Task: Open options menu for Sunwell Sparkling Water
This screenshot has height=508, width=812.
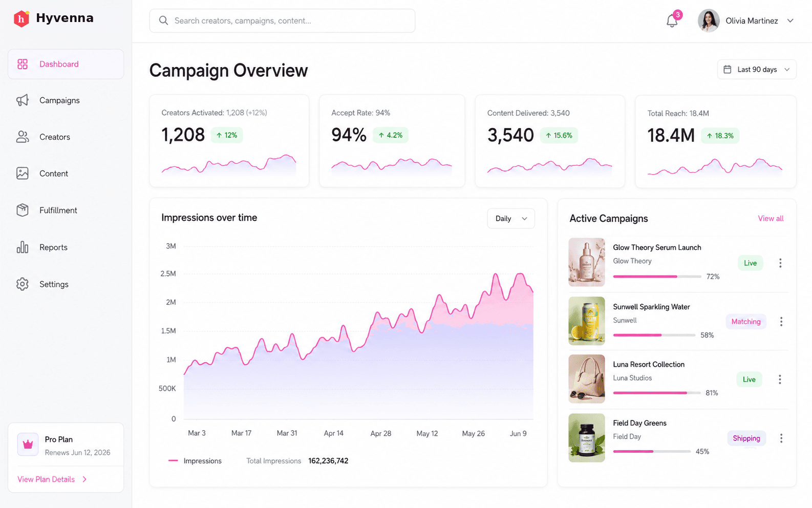Action: click(781, 322)
